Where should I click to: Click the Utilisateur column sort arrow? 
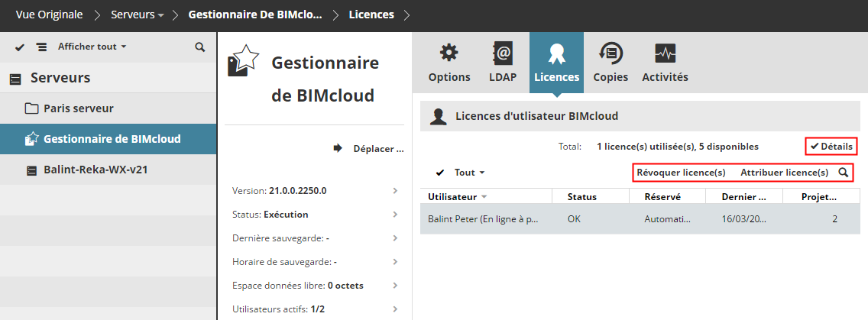click(x=484, y=196)
